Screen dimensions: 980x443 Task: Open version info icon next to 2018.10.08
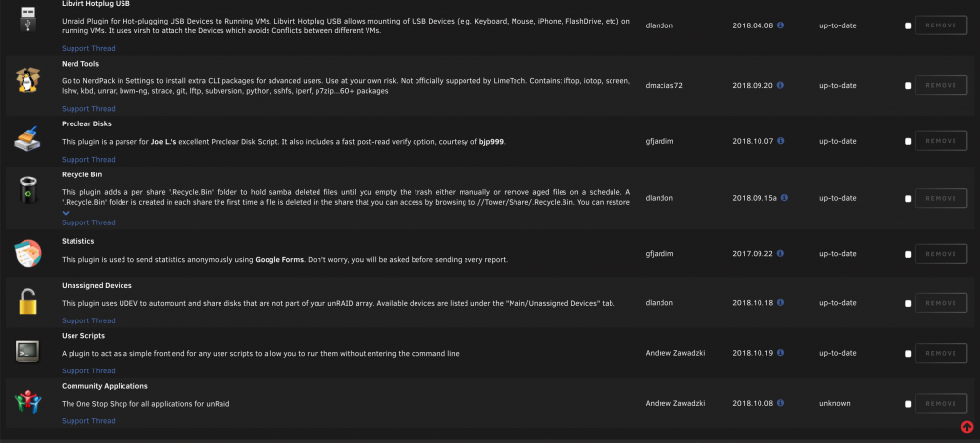pyautogui.click(x=781, y=403)
